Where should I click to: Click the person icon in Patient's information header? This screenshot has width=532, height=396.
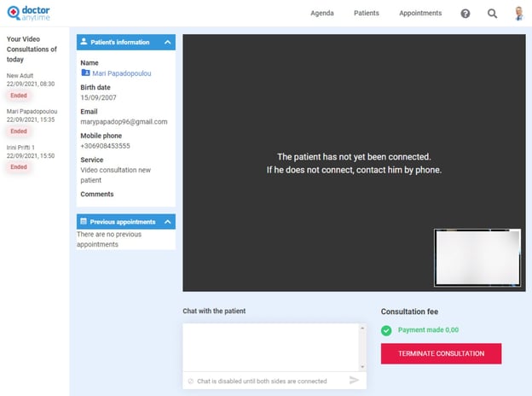pyautogui.click(x=84, y=42)
